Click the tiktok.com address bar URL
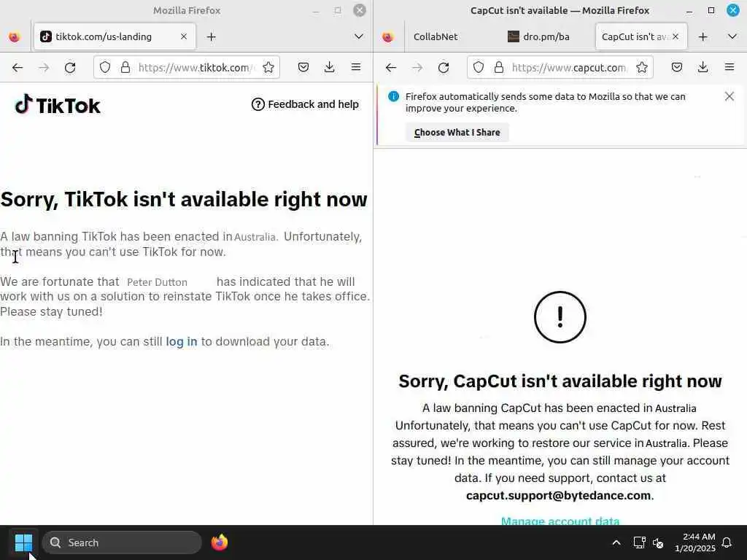Viewport: 747px width, 560px height. pos(196,68)
